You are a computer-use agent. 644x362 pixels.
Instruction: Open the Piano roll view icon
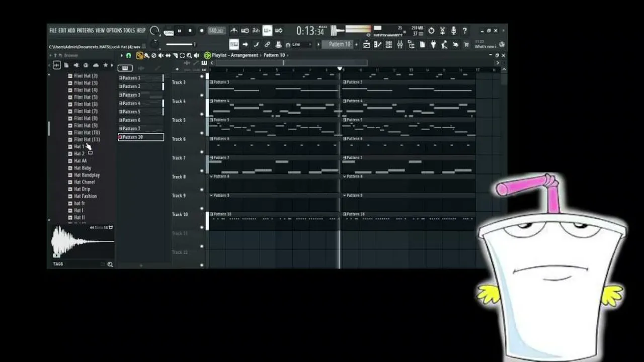tap(377, 45)
